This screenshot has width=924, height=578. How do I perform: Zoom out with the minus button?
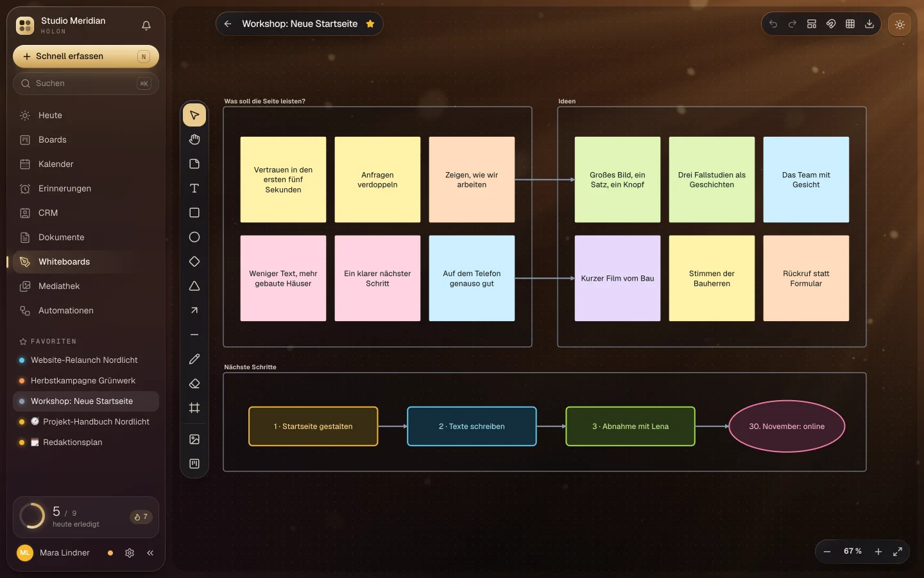click(827, 552)
